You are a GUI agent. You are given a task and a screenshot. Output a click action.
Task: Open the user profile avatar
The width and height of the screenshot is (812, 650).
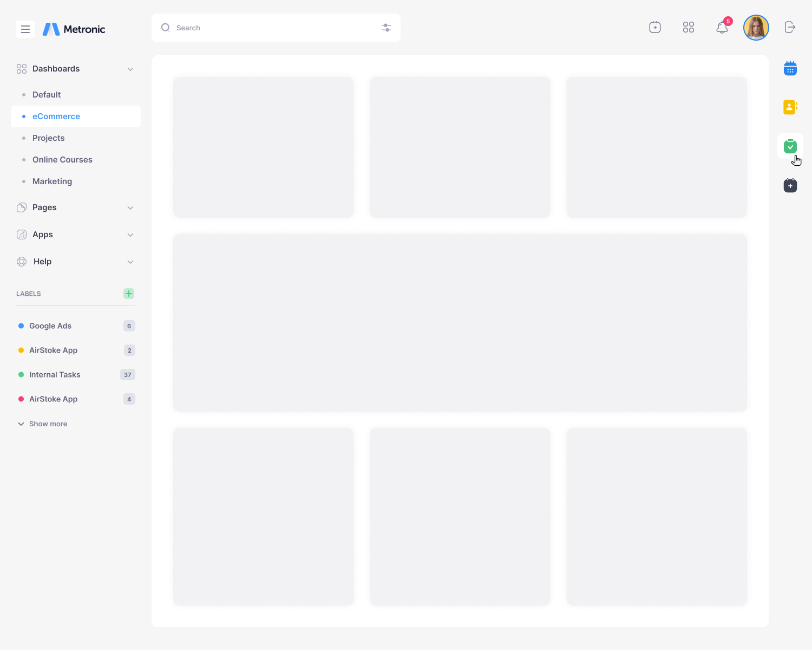pos(756,28)
